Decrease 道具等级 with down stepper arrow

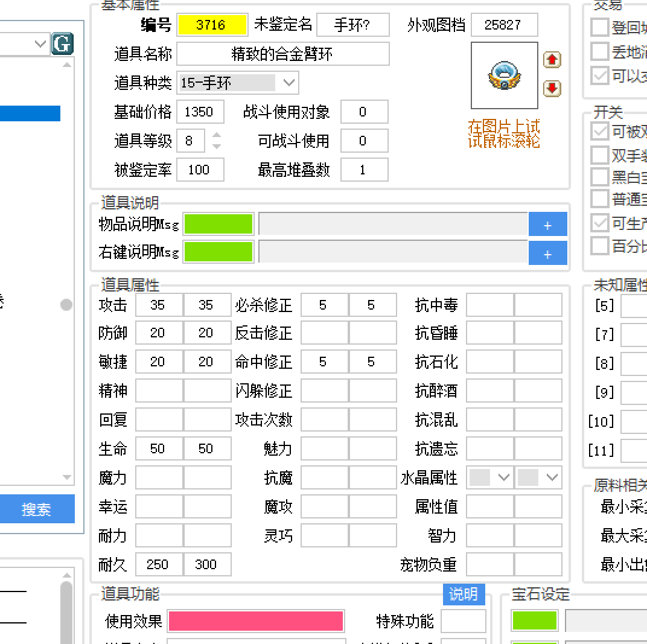(x=216, y=145)
